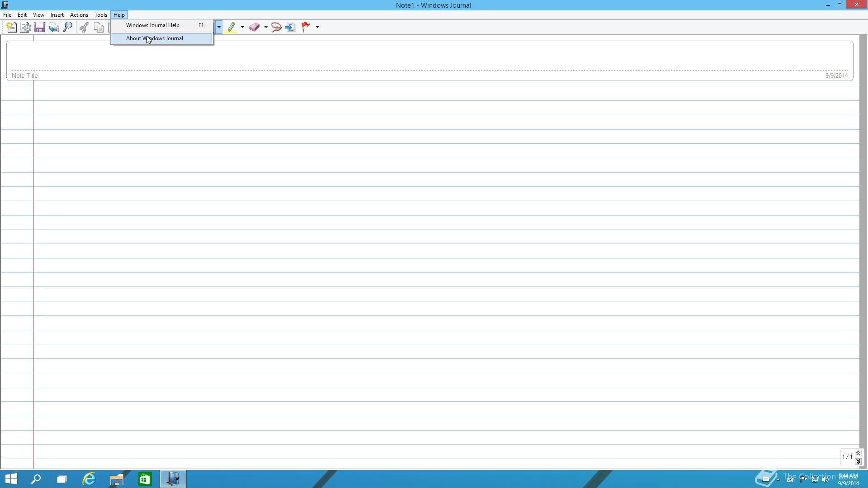Go to previous page with double up arrow
Screen dimensions: 868x488
858,453
